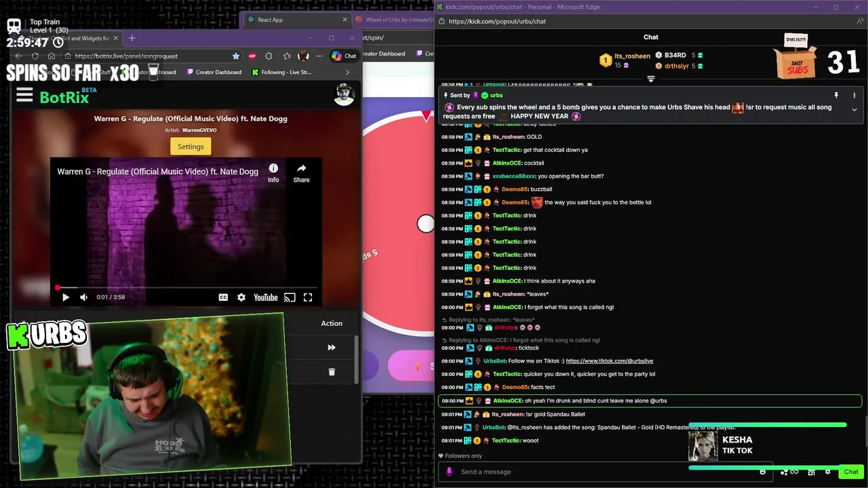Click the Send a message input
The width and height of the screenshot is (868, 488).
(607, 472)
